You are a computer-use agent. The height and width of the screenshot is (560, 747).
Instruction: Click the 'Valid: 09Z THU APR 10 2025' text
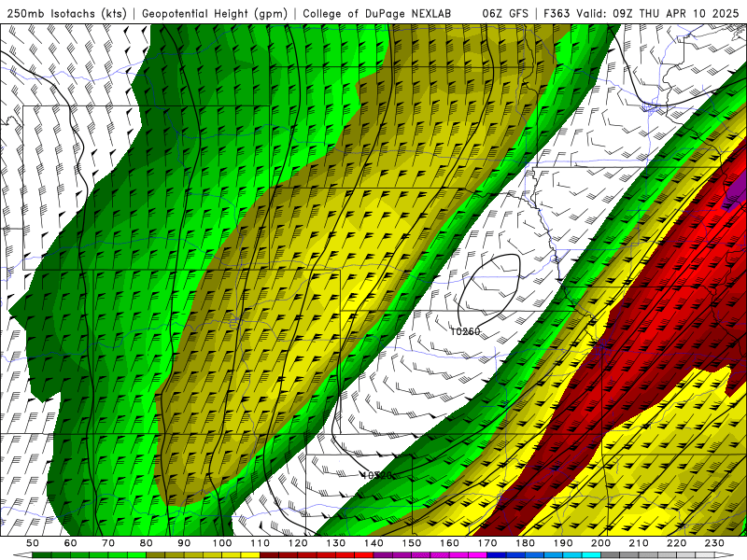click(657, 13)
